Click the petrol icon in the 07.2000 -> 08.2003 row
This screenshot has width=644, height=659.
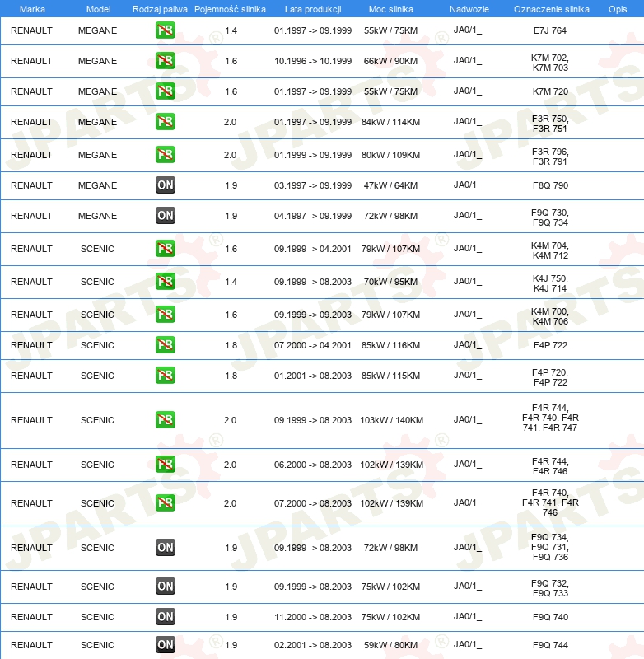tap(165, 503)
